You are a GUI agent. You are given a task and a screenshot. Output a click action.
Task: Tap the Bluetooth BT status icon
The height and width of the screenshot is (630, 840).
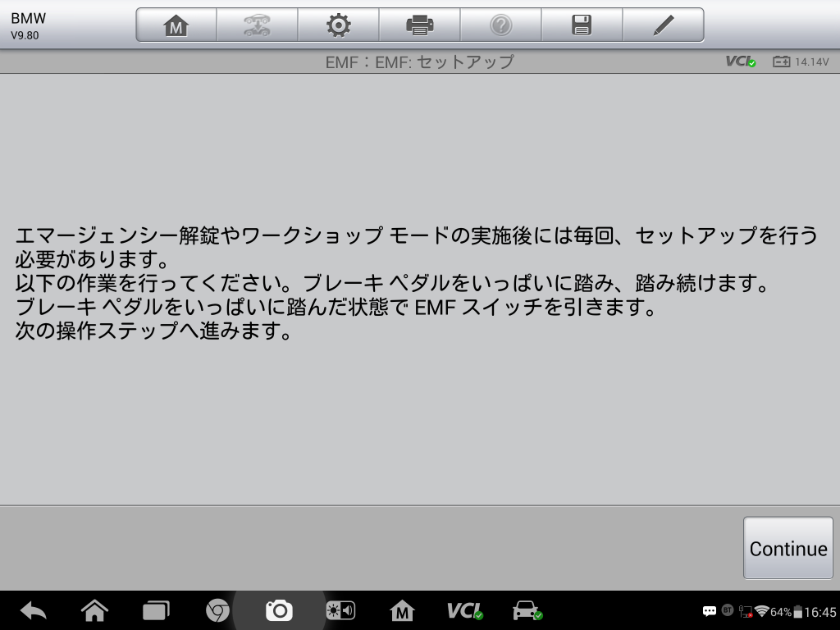(728, 610)
